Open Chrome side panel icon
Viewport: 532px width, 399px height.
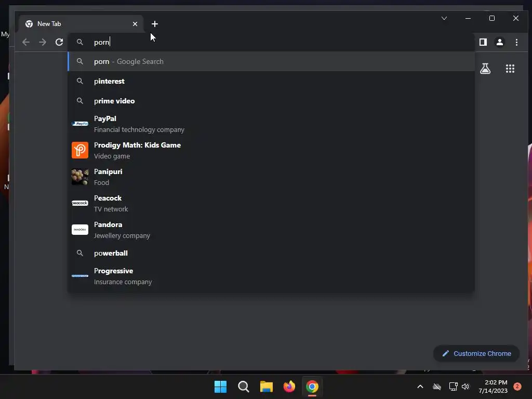click(483, 42)
